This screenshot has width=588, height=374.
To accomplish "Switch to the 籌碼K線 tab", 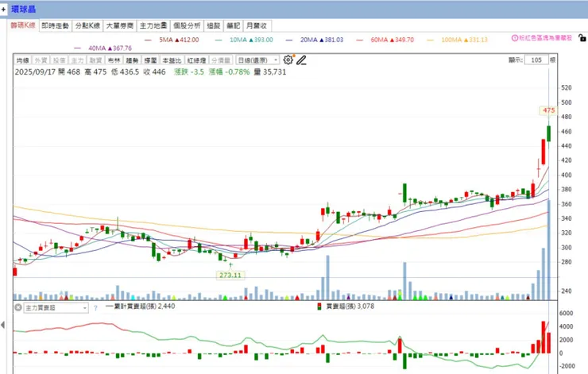I will 23,25.
